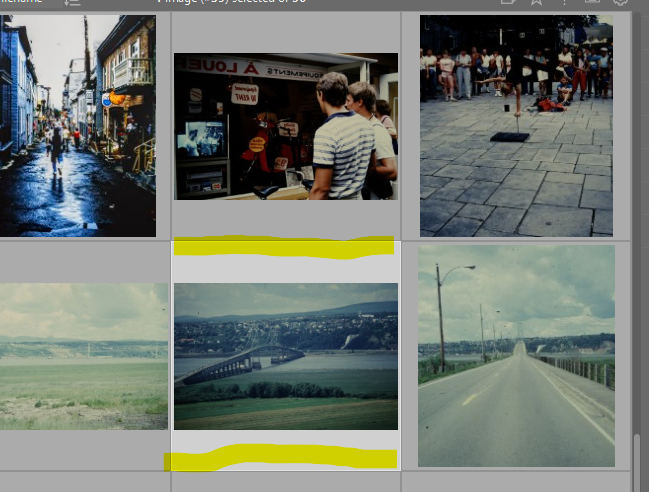Select the wet street alley photo
Viewport: 649px width, 492px height.
(78, 125)
